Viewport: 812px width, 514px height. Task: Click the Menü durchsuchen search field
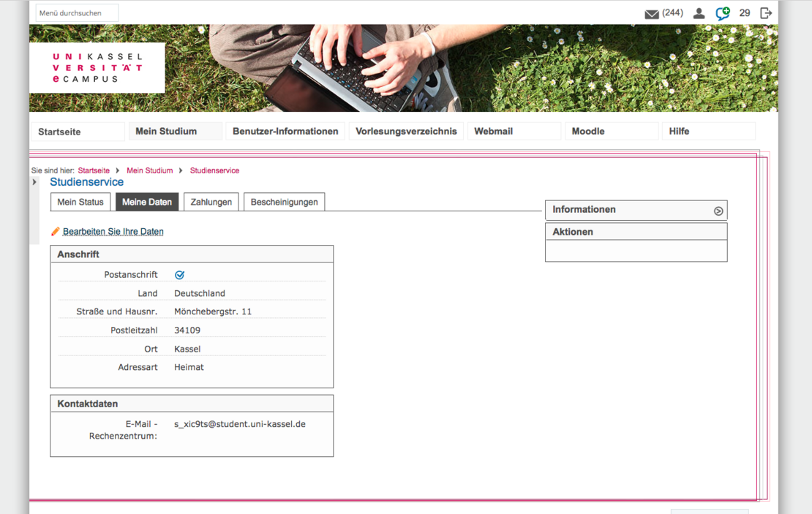click(77, 13)
